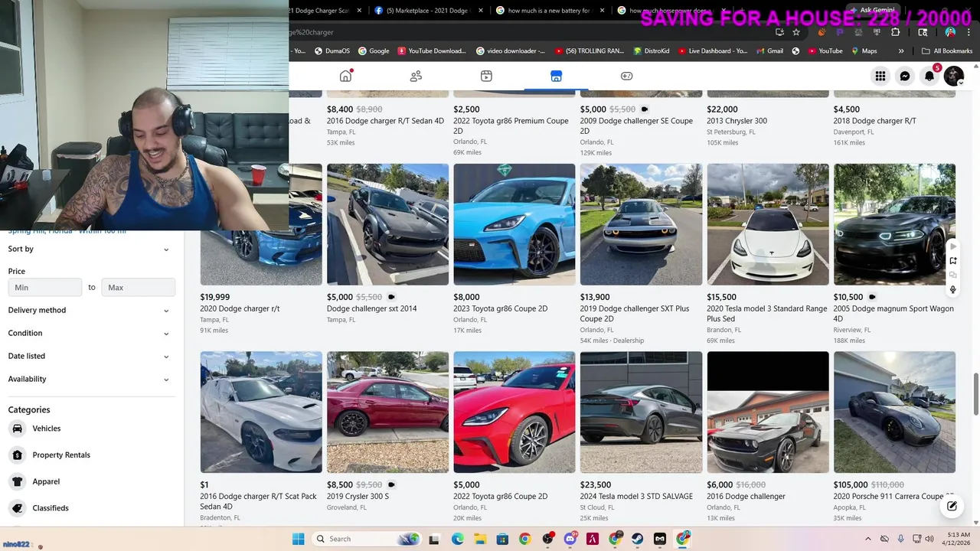Expand the Availability filter
The image size is (980, 551).
pos(90,379)
